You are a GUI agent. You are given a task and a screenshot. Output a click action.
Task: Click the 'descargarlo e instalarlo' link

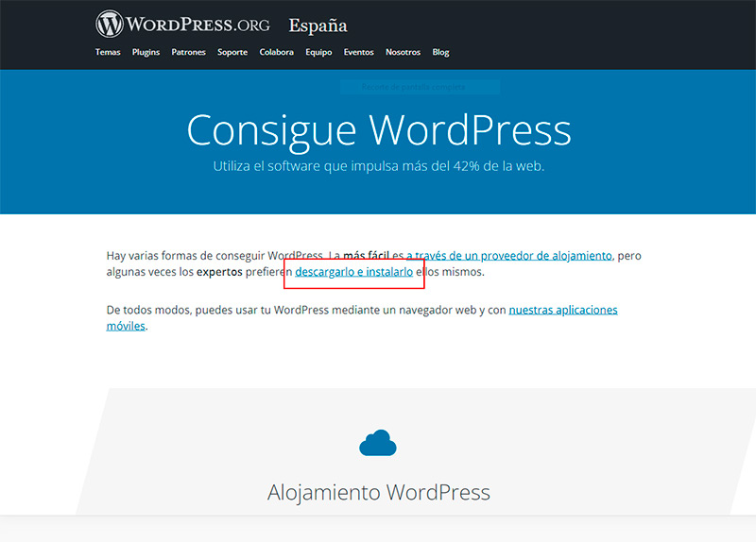coord(353,272)
